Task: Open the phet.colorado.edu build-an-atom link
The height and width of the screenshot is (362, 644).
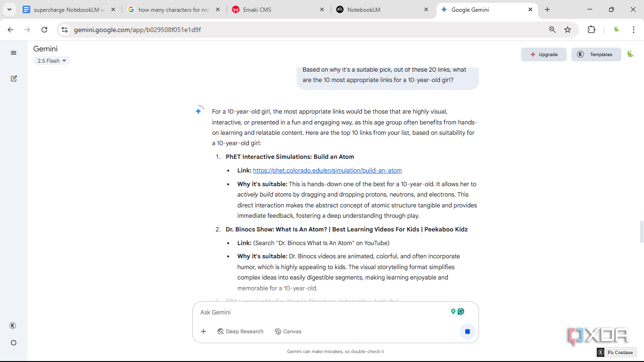Action: pyautogui.click(x=327, y=170)
